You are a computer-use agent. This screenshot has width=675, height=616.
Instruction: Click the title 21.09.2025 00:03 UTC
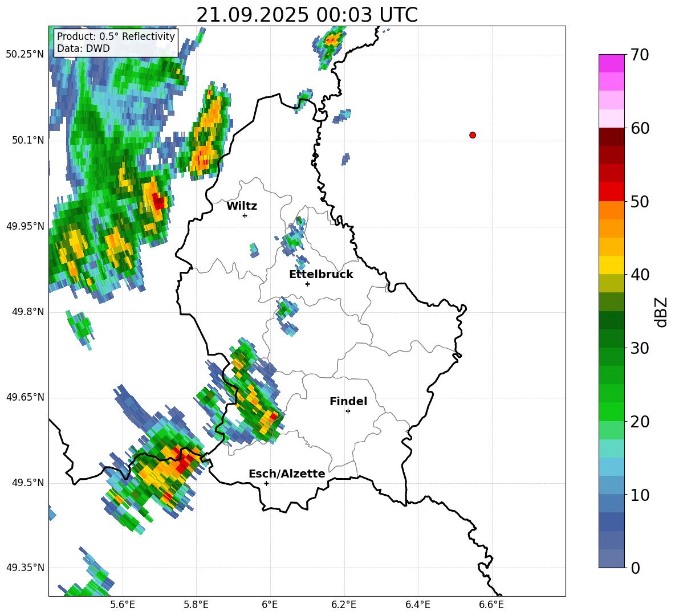click(307, 15)
